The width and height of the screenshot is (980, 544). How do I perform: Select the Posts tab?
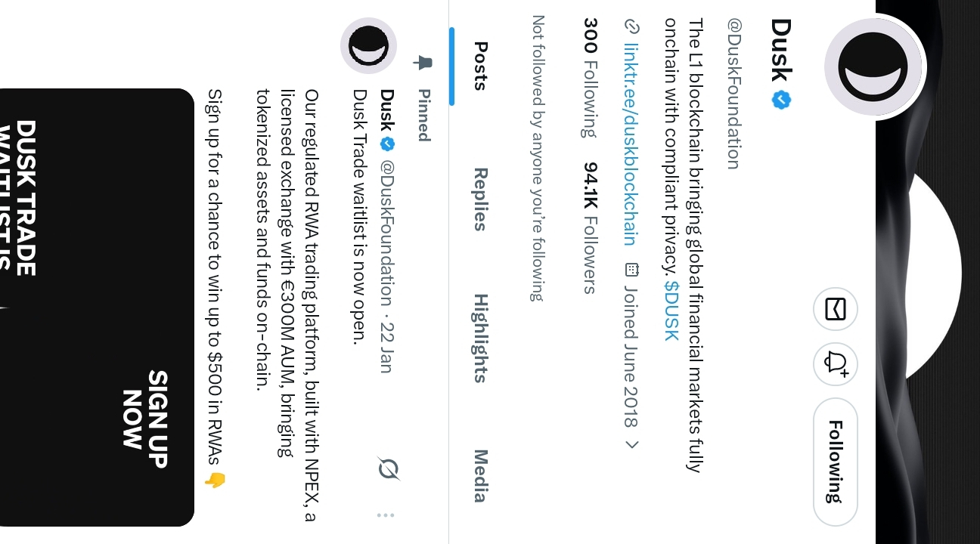pos(479,66)
